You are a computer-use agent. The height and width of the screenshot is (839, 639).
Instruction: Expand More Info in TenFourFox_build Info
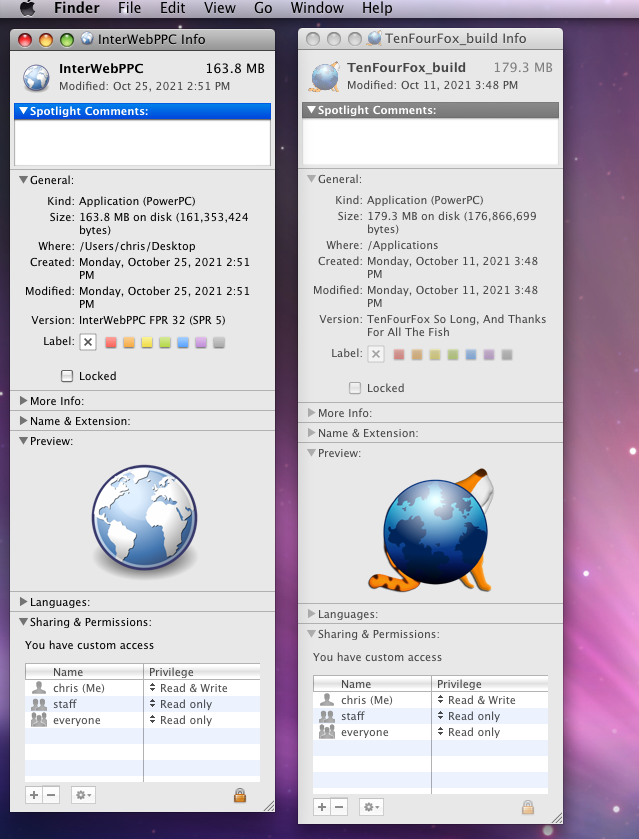(311, 413)
